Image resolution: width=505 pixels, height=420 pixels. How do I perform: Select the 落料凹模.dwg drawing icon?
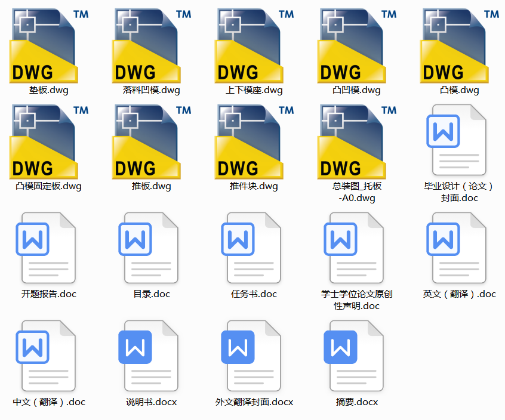point(152,46)
